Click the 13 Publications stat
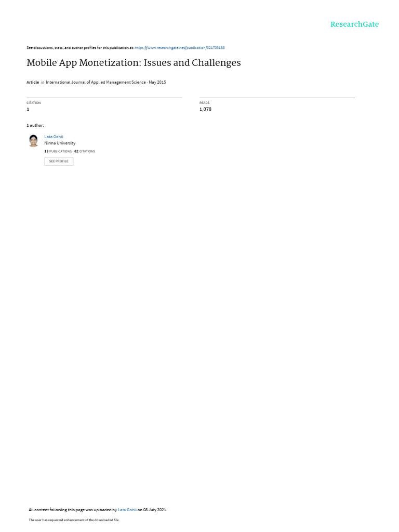 [x=58, y=151]
